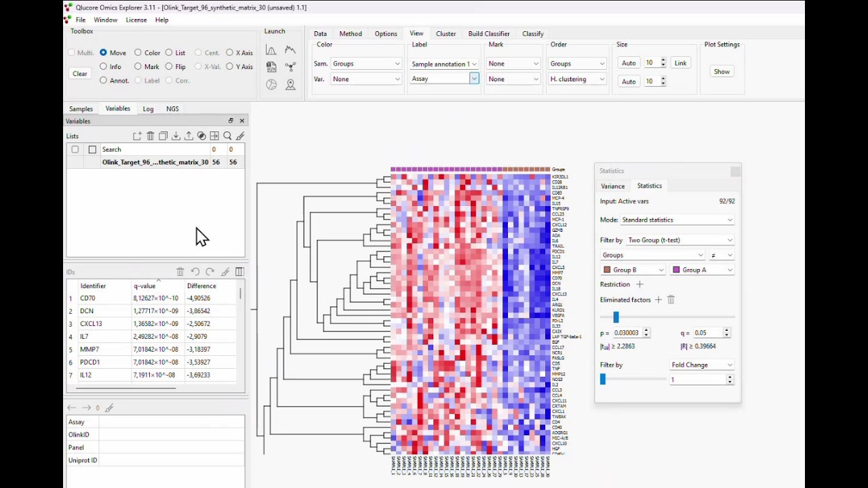Undock the Variables panel
Screen dimensions: 868x488
click(x=231, y=121)
